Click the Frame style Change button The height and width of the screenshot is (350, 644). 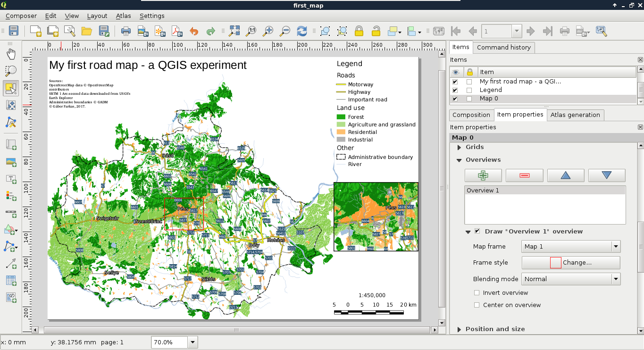click(571, 263)
